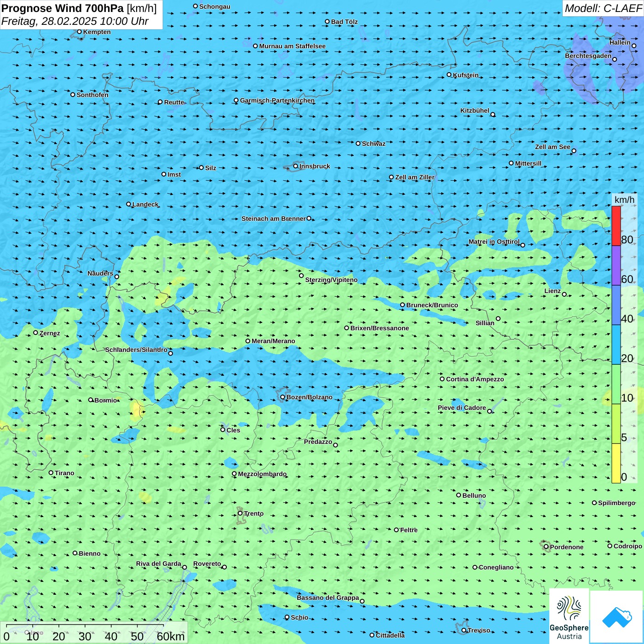Viewport: 644px width, 644px height.
Task: Click the '60km' scale bar label
Action: (x=171, y=636)
